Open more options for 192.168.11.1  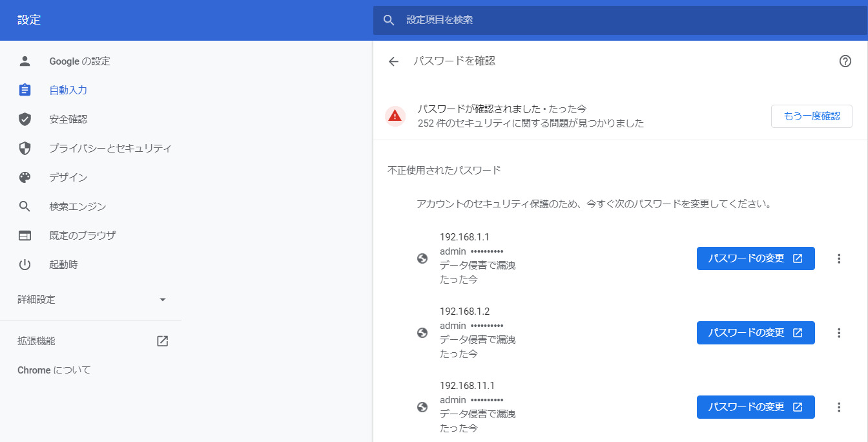(839, 407)
